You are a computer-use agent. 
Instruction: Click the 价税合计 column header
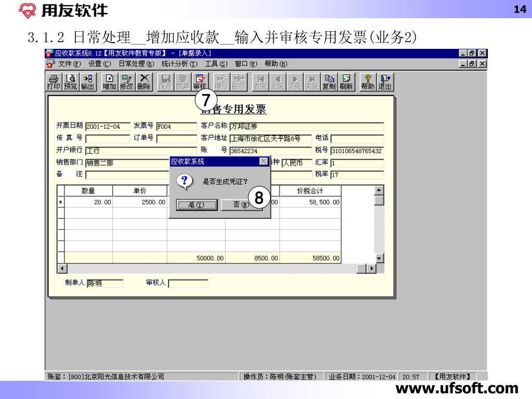click(310, 191)
